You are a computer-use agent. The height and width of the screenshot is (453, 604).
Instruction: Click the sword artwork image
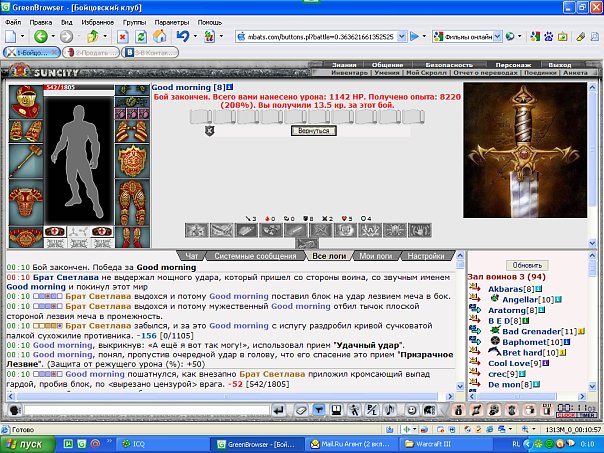click(525, 150)
